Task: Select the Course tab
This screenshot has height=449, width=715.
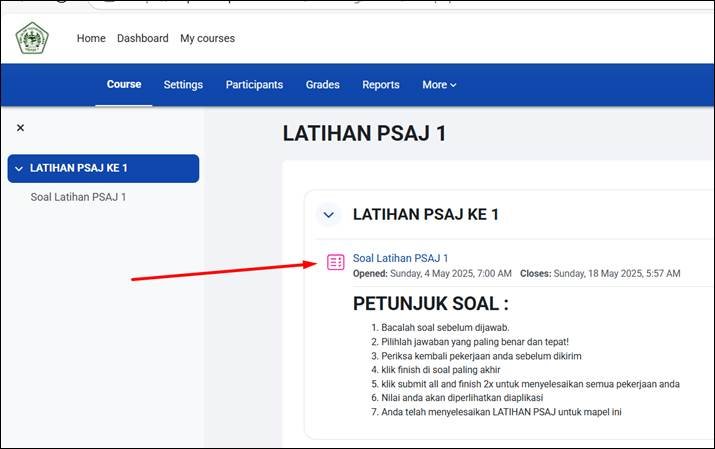Action: click(124, 85)
